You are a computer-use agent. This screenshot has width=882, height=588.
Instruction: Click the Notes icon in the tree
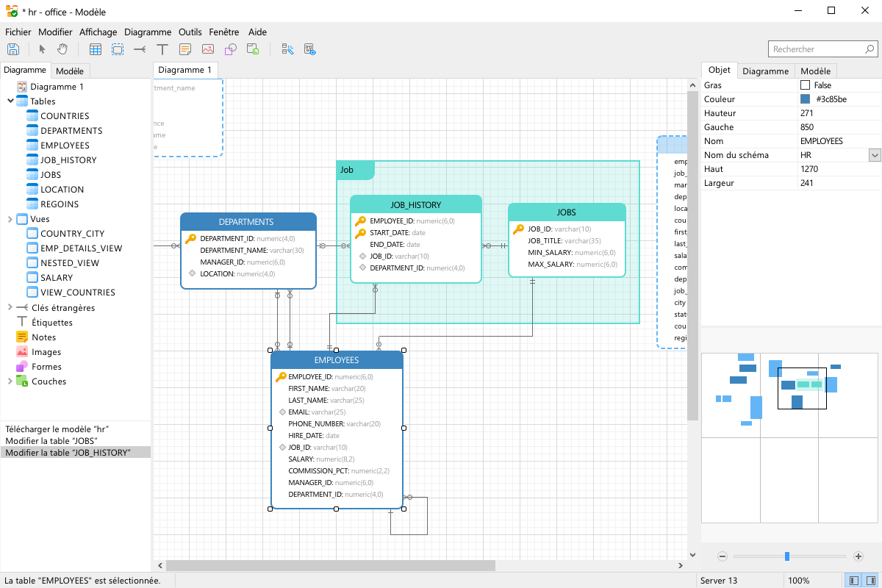click(22, 337)
